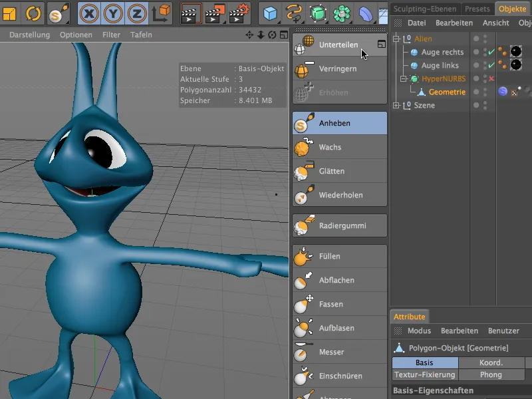Select the Füllen brush
The image size is (532, 399).
coord(339,256)
